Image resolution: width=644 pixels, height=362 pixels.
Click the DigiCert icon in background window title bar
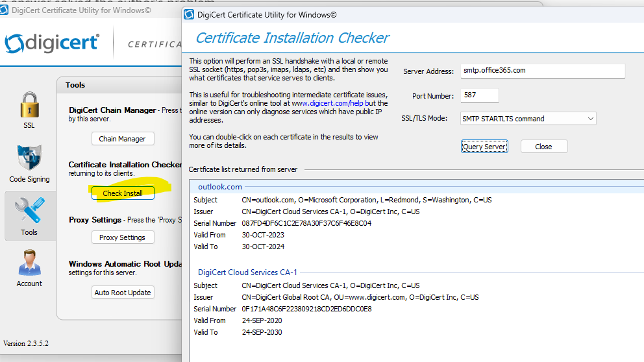point(4,10)
